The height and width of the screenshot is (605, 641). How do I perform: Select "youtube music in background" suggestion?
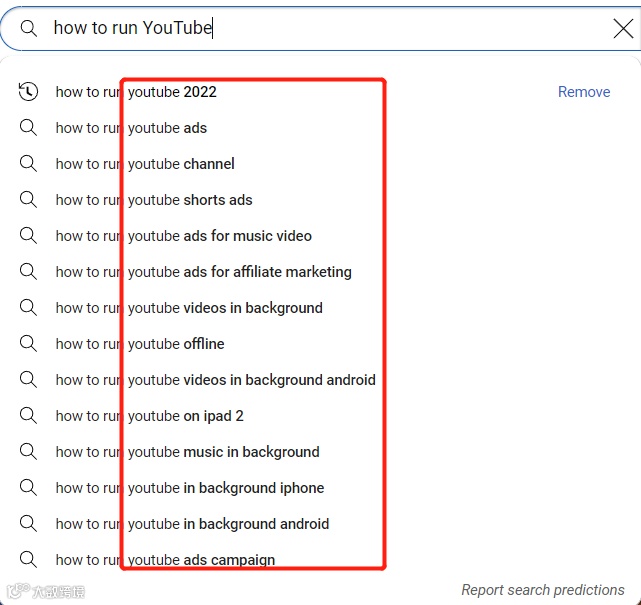[x=224, y=452]
